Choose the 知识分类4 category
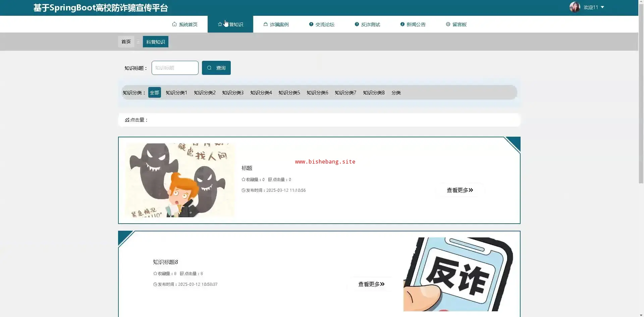Viewport: 644px width, 317px height. [x=261, y=92]
